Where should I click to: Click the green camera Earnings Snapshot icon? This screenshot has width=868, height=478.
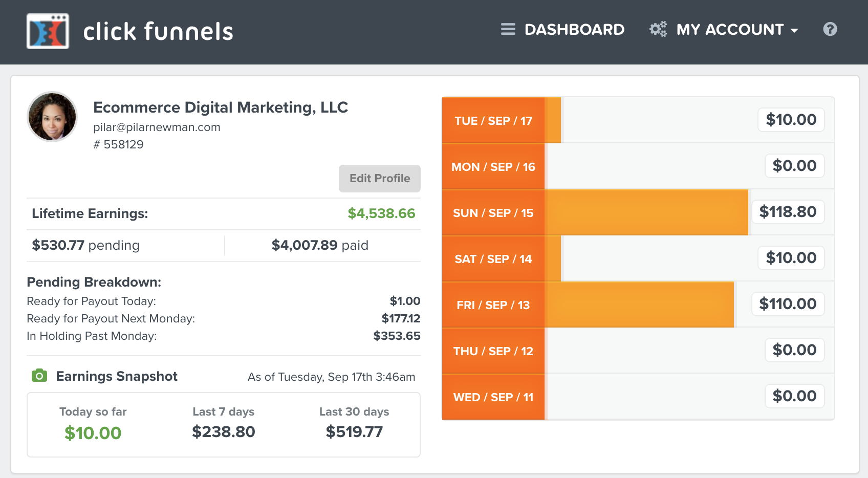39,376
